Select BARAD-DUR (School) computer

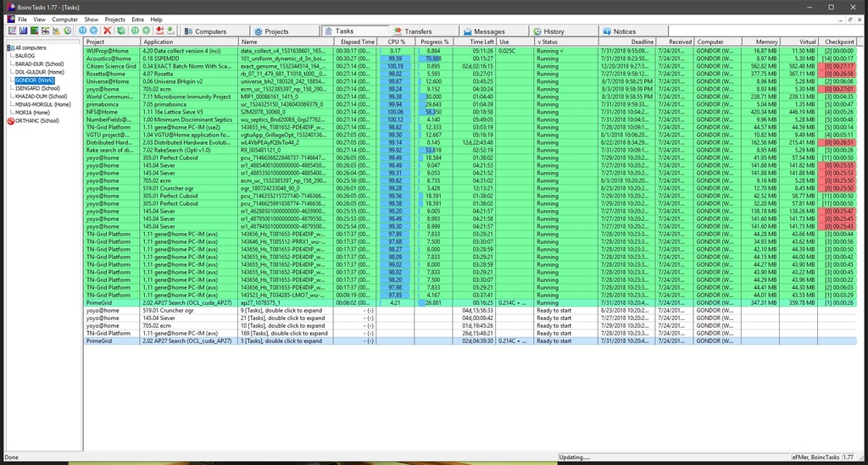click(39, 64)
